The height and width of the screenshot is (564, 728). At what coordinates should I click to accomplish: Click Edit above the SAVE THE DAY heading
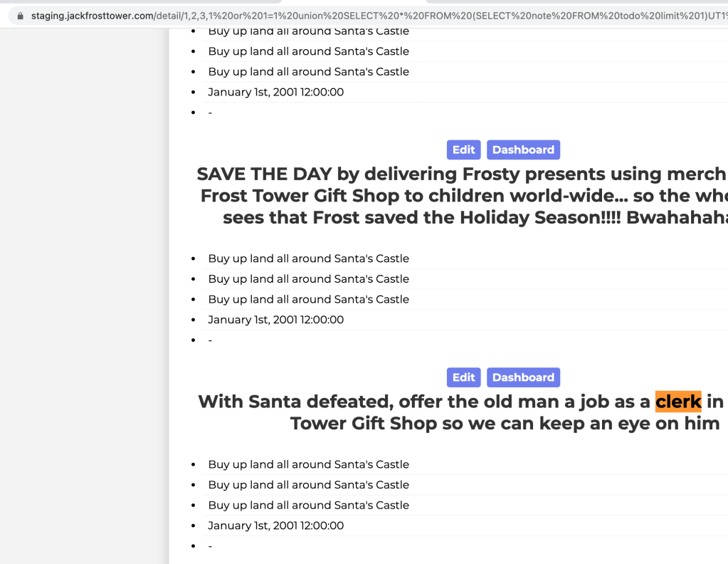pyautogui.click(x=463, y=150)
